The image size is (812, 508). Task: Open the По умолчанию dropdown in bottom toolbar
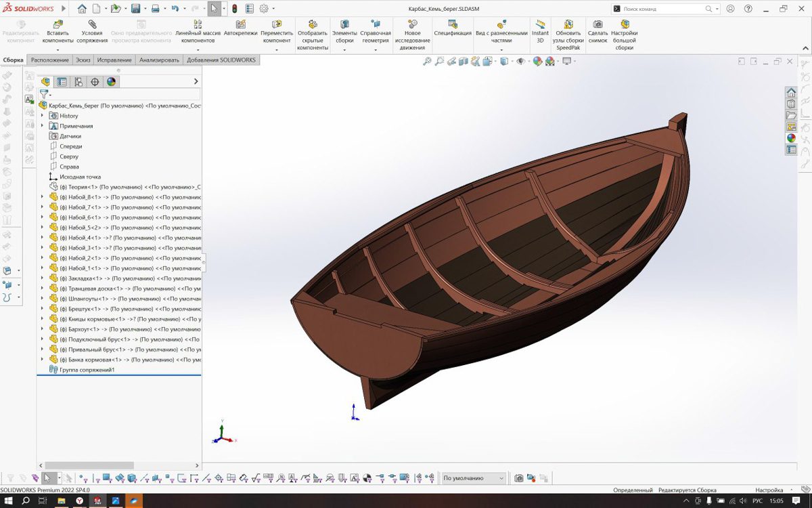click(x=473, y=478)
